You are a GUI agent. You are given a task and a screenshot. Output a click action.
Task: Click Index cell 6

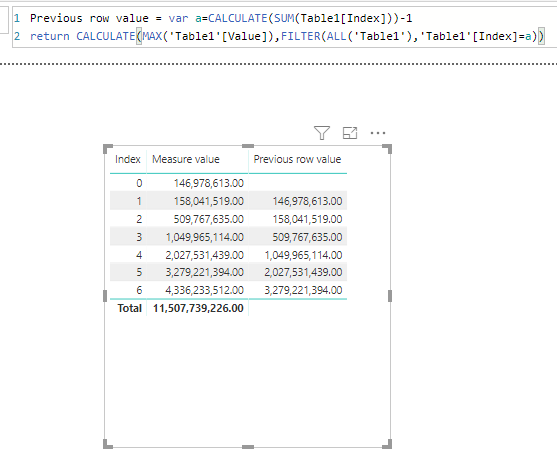(139, 290)
